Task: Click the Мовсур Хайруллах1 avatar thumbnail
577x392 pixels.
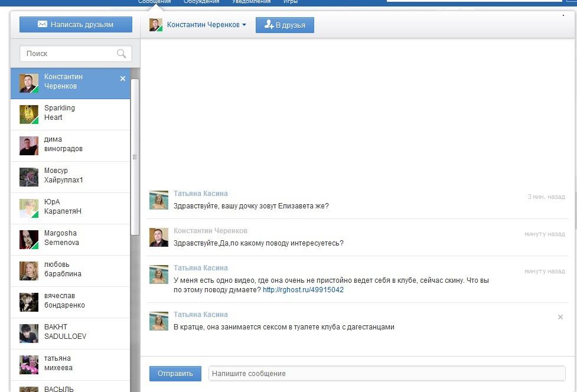Action: [x=29, y=177]
